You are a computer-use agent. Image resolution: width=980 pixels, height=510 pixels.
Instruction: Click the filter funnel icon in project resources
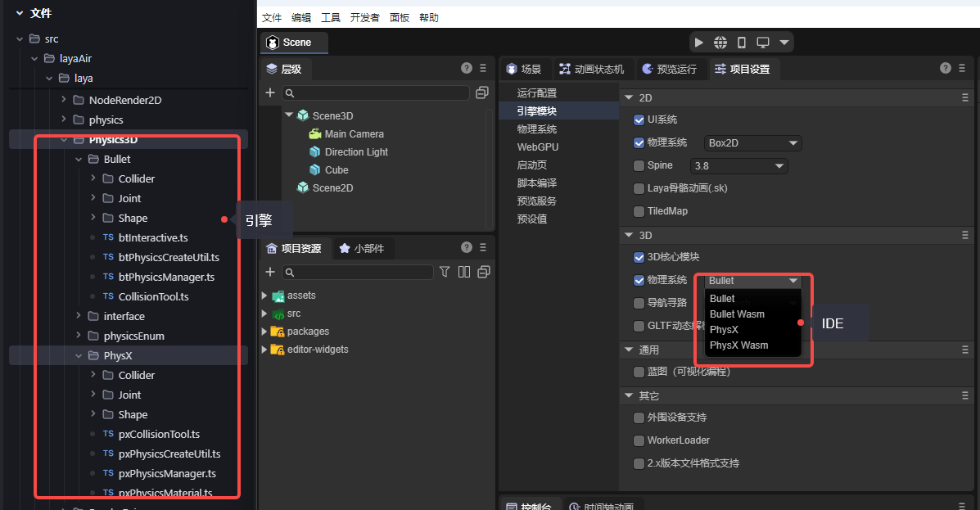pyautogui.click(x=445, y=272)
